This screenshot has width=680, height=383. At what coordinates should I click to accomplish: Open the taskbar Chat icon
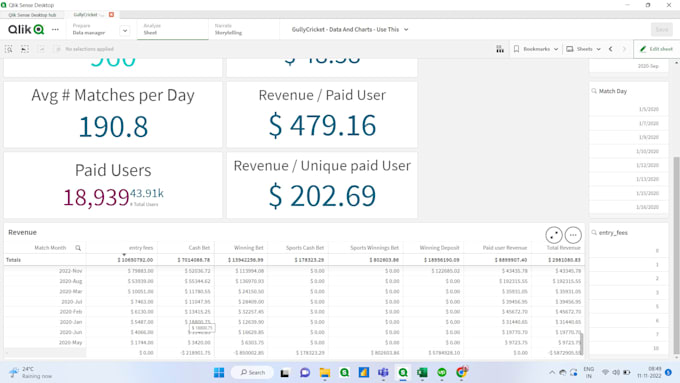[305, 372]
